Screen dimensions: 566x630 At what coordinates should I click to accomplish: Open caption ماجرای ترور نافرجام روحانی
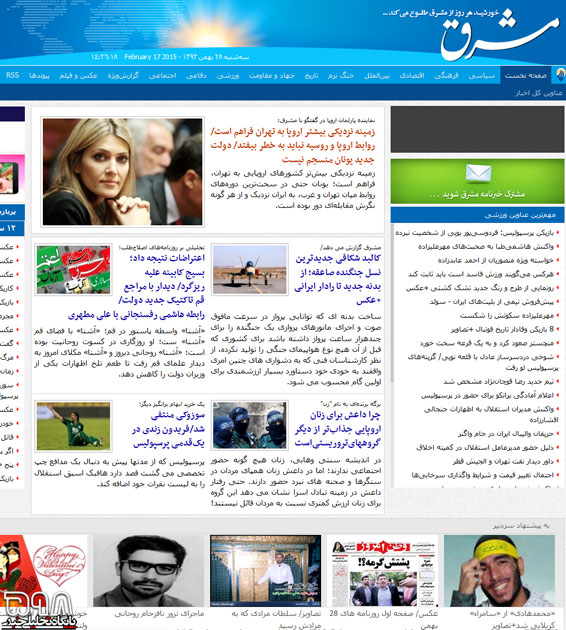(x=159, y=614)
